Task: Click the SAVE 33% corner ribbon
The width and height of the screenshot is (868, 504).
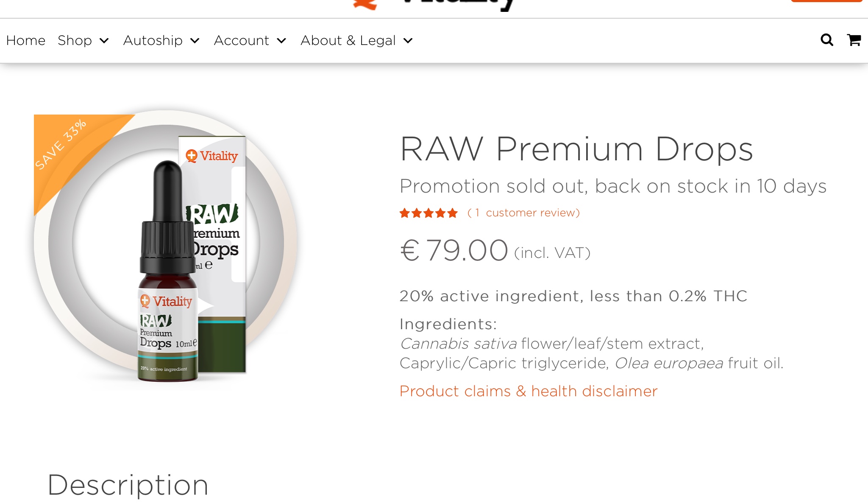Action: 68,148
